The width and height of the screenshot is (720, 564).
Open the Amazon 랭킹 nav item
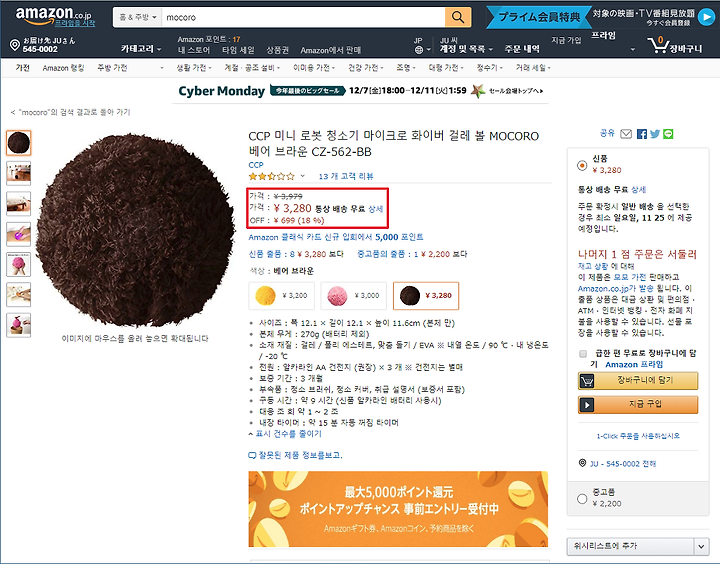coord(63,68)
